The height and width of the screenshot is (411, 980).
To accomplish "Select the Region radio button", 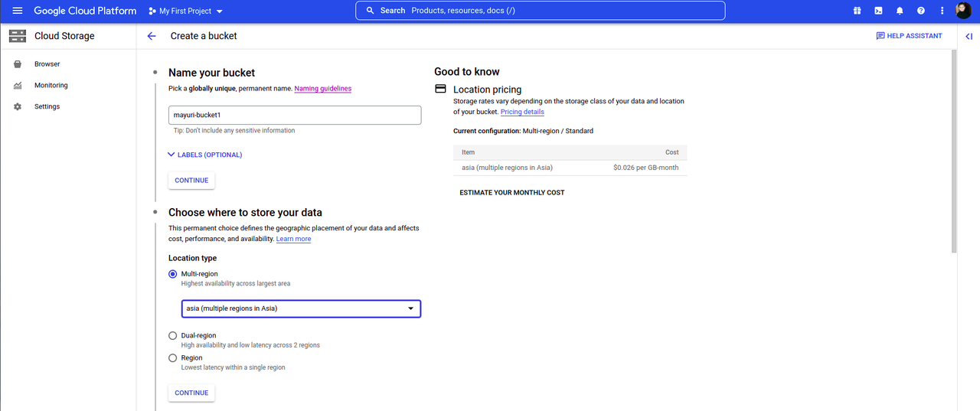I will click(172, 357).
